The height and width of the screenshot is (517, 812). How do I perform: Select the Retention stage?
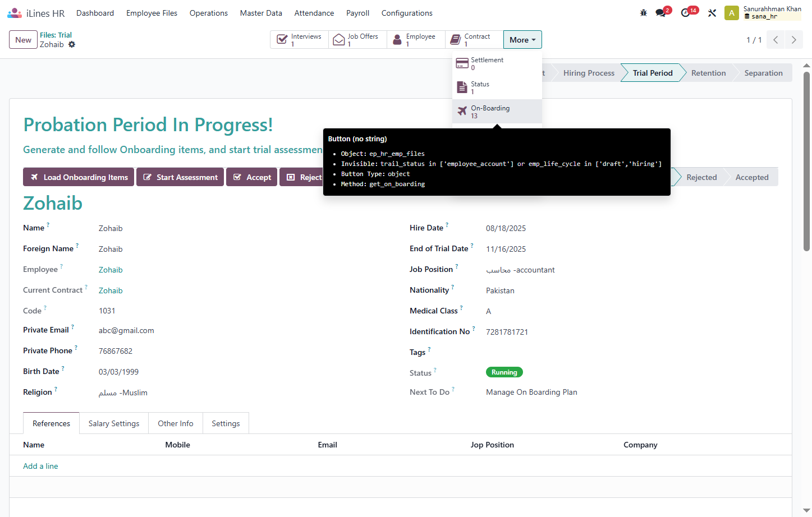pyautogui.click(x=708, y=73)
